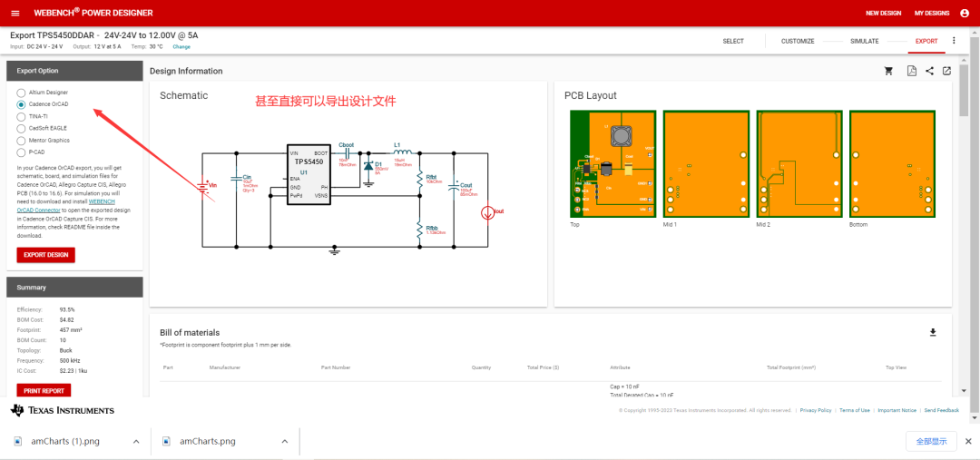Image resolution: width=980 pixels, height=460 pixels.
Task: Click the Export Option panel header
Action: pos(75,71)
